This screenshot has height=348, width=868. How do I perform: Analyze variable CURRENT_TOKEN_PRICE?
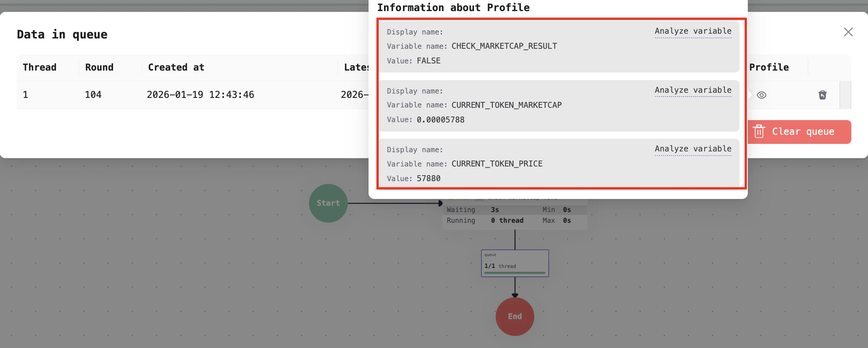(693, 149)
